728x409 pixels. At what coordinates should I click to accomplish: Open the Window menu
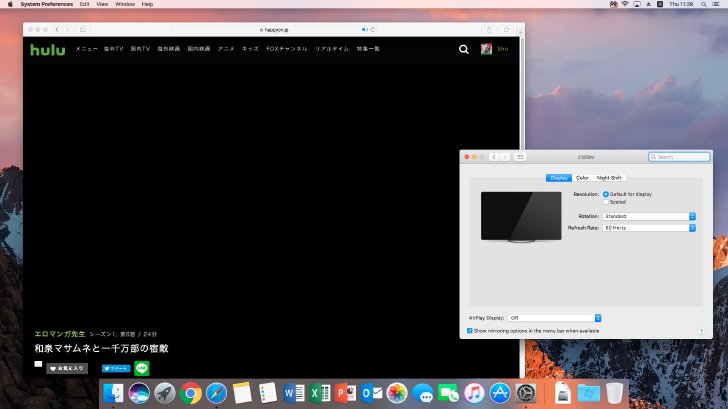125,4
